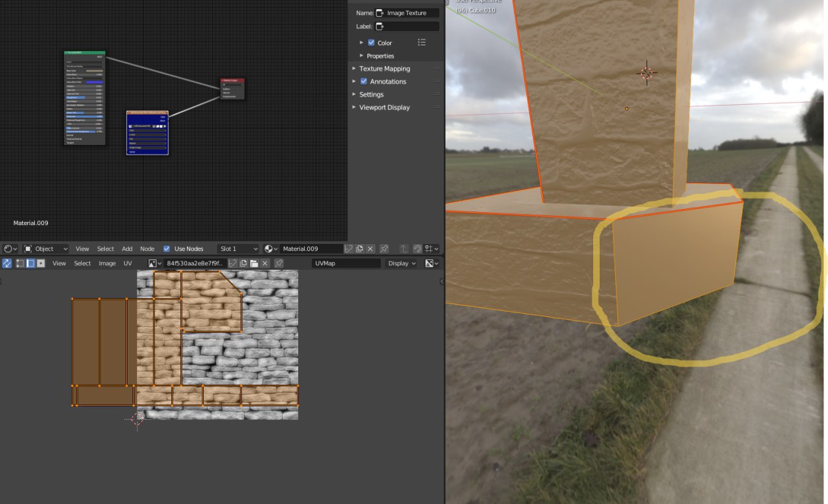This screenshot has height=504, width=828.
Task: Expand the Color subpanel triangle
Action: pyautogui.click(x=362, y=43)
